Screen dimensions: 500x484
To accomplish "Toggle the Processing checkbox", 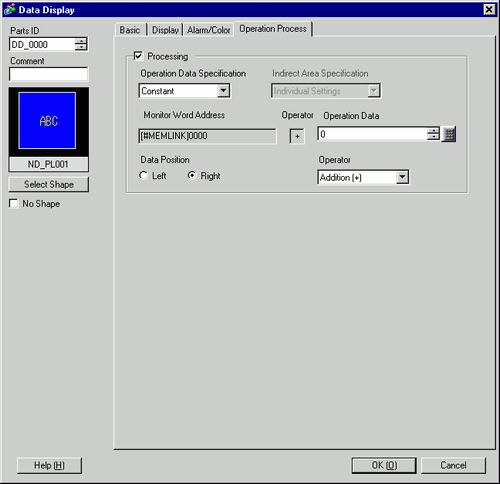I will [138, 56].
